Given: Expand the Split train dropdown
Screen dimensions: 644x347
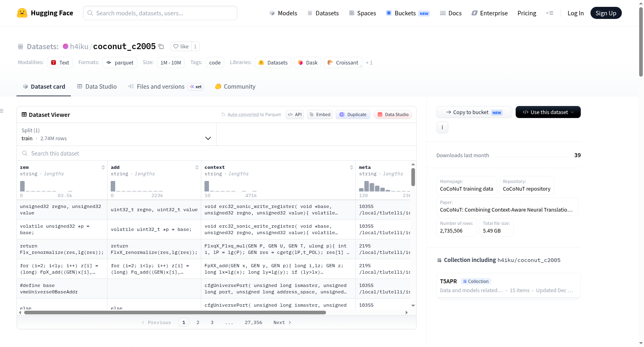Looking at the screenshot, I should pos(117,134).
